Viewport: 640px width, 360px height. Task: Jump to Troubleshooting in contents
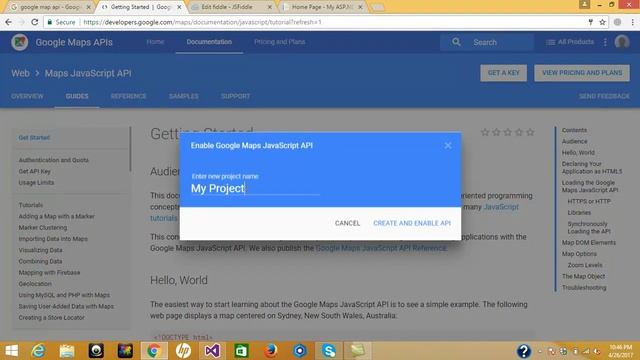(584, 288)
